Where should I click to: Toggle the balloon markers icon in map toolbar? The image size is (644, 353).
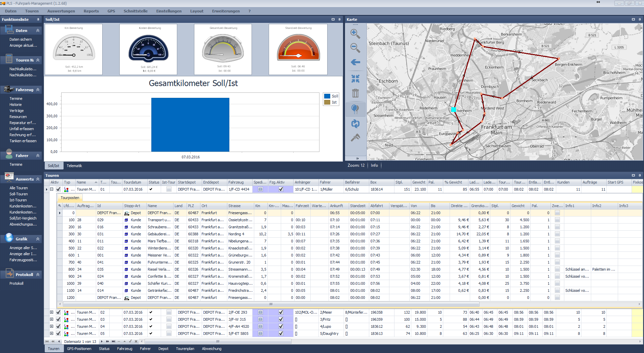[x=355, y=109]
